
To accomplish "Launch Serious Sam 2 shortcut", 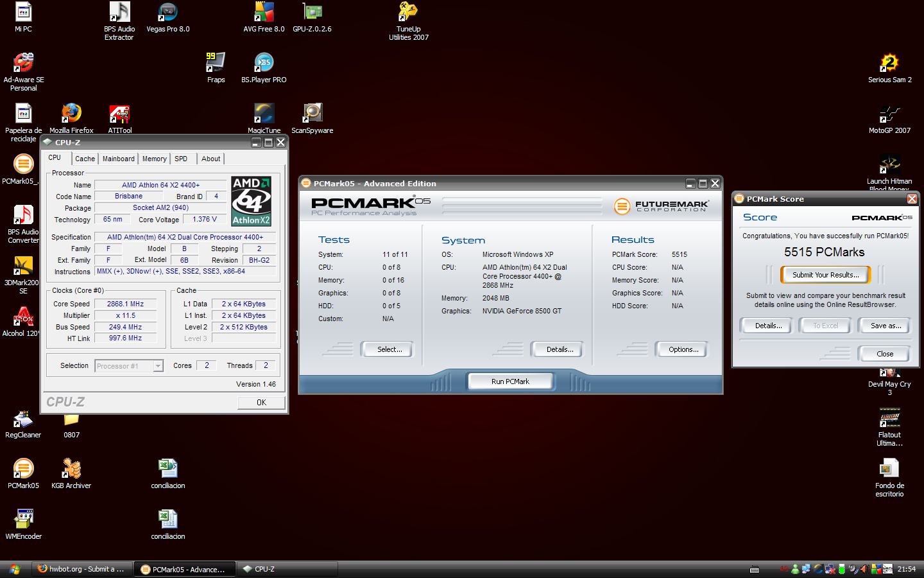I will click(889, 68).
